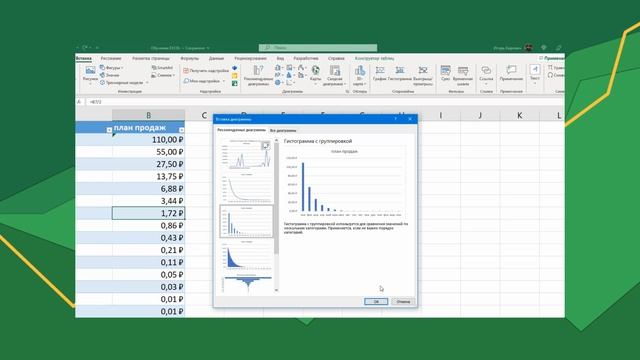The width and height of the screenshot is (640, 360).
Task: Open the Данные ribbon tab
Action: tap(216, 58)
